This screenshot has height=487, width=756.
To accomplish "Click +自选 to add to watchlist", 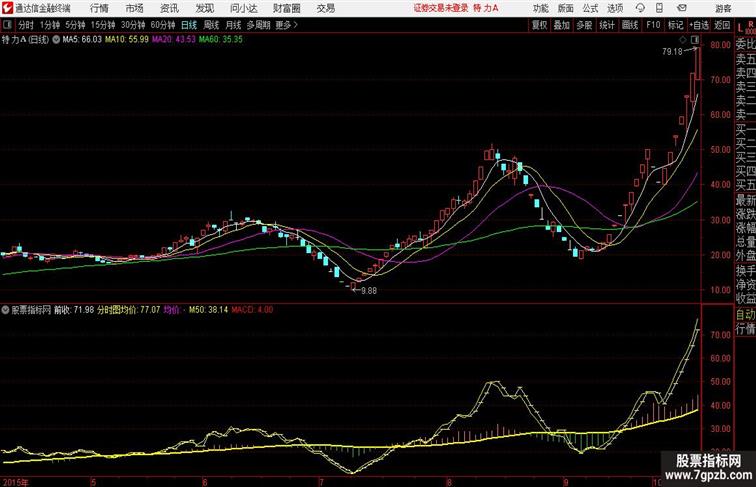I will coord(699,25).
